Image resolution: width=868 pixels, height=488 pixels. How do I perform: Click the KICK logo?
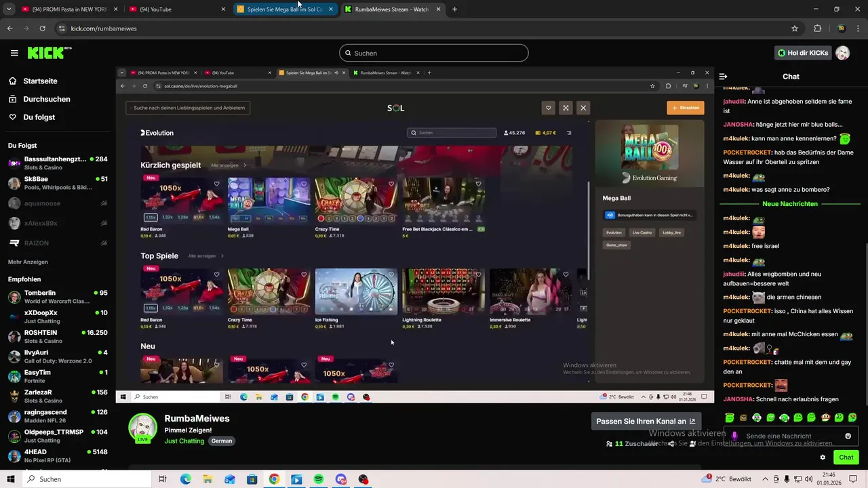coord(50,53)
